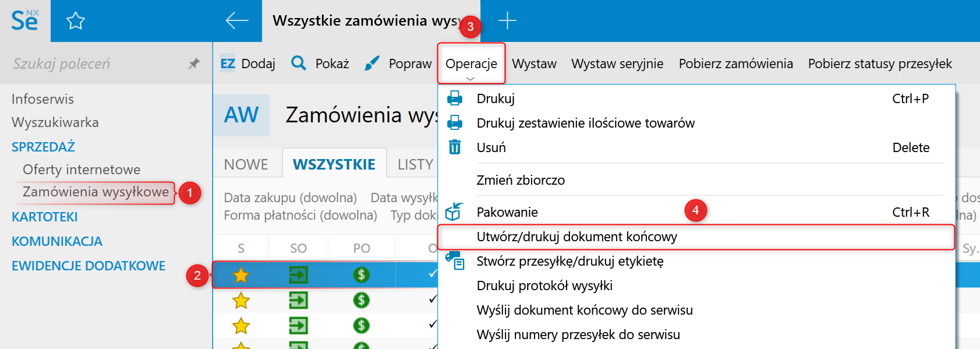980x349 pixels.
Task: Click the Szukaj poleceń search field
Action: [93, 64]
